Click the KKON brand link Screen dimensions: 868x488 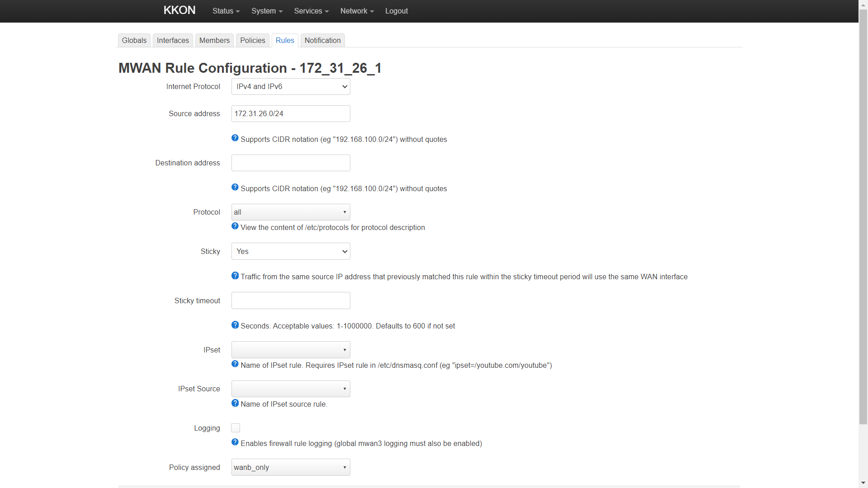pos(179,10)
